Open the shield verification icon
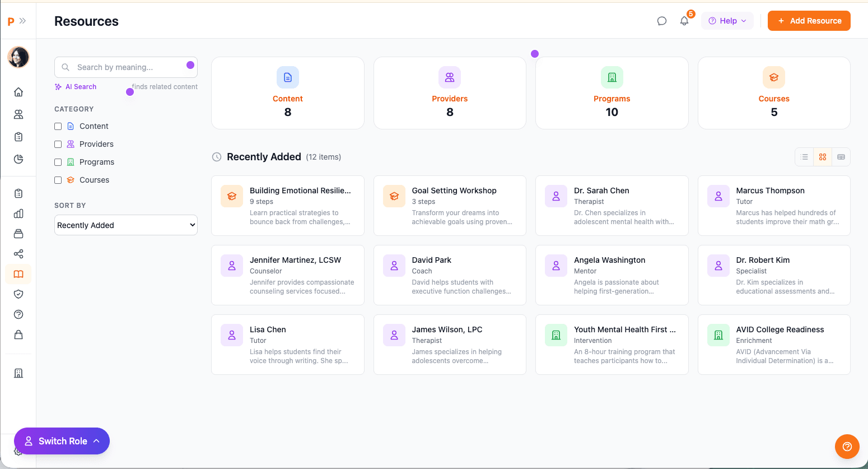The image size is (868, 469). [18, 294]
